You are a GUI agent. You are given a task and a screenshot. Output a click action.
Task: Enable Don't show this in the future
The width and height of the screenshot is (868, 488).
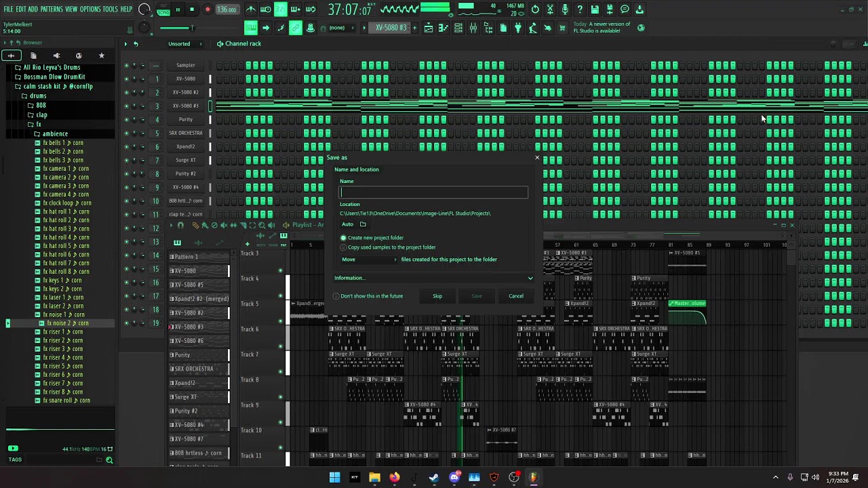point(336,296)
